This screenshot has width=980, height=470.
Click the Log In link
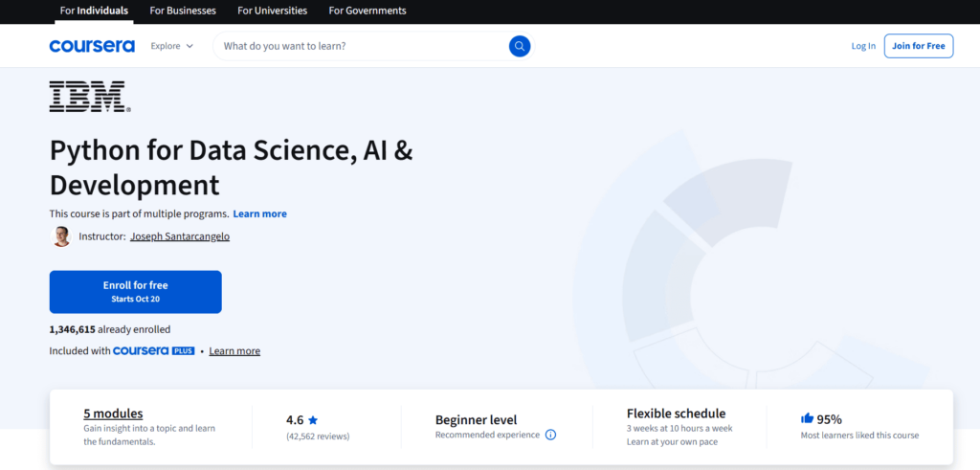[863, 46]
